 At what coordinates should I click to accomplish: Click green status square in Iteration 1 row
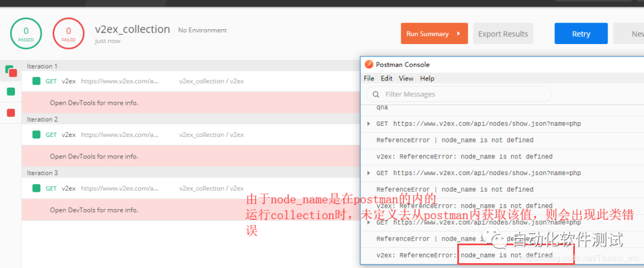point(36,81)
